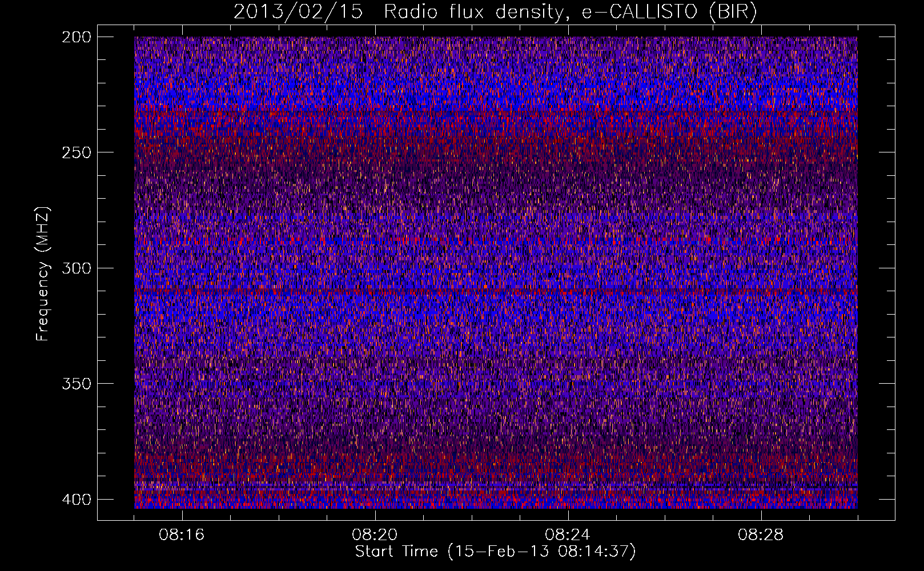Click the 200 frequency tick label

pyautogui.click(x=76, y=37)
